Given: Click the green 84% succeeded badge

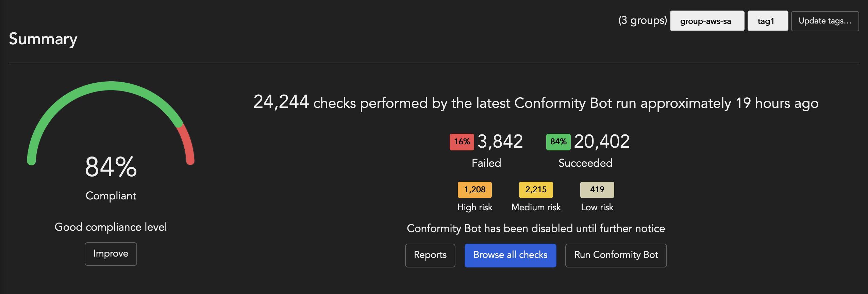Looking at the screenshot, I should tap(558, 142).
